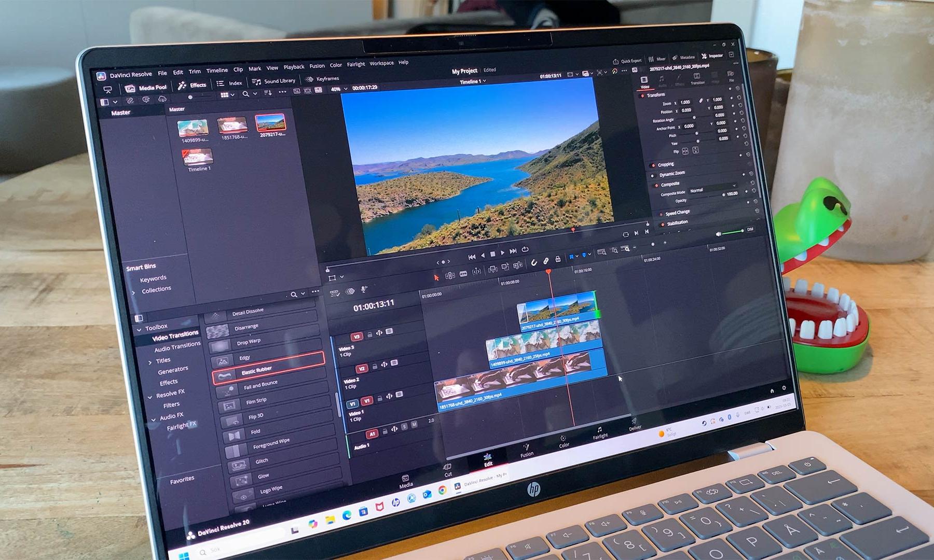The height and width of the screenshot is (560, 934).
Task: Expand the Titles category
Action: coord(150,362)
